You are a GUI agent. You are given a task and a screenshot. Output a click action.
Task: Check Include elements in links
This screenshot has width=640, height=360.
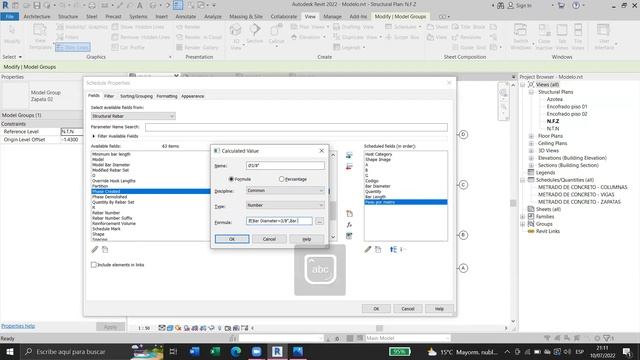(93, 264)
